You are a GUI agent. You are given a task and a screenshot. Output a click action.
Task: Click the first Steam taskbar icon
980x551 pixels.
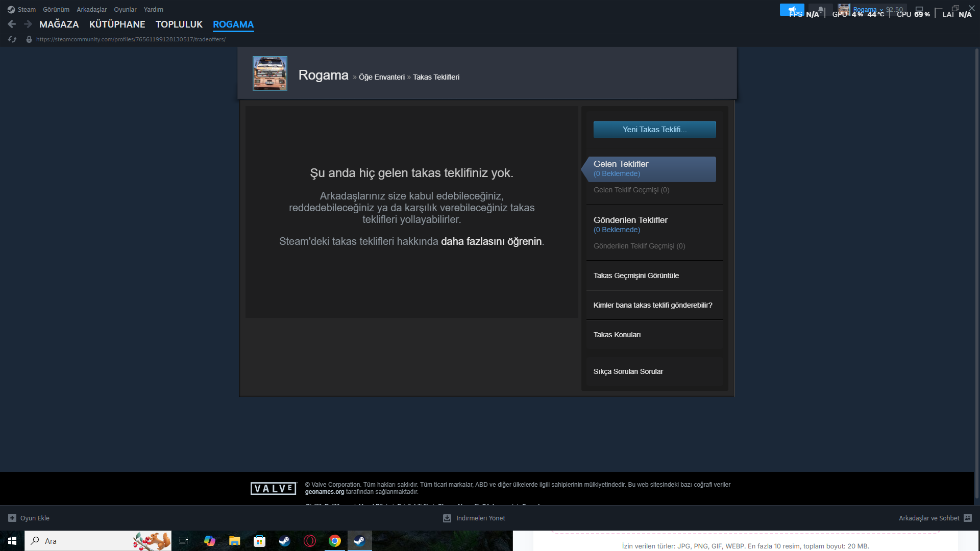(x=284, y=541)
